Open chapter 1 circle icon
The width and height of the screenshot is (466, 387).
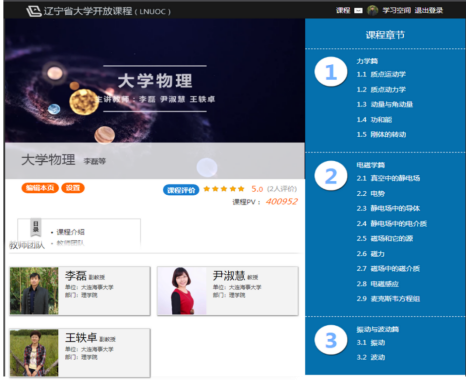[x=331, y=72]
